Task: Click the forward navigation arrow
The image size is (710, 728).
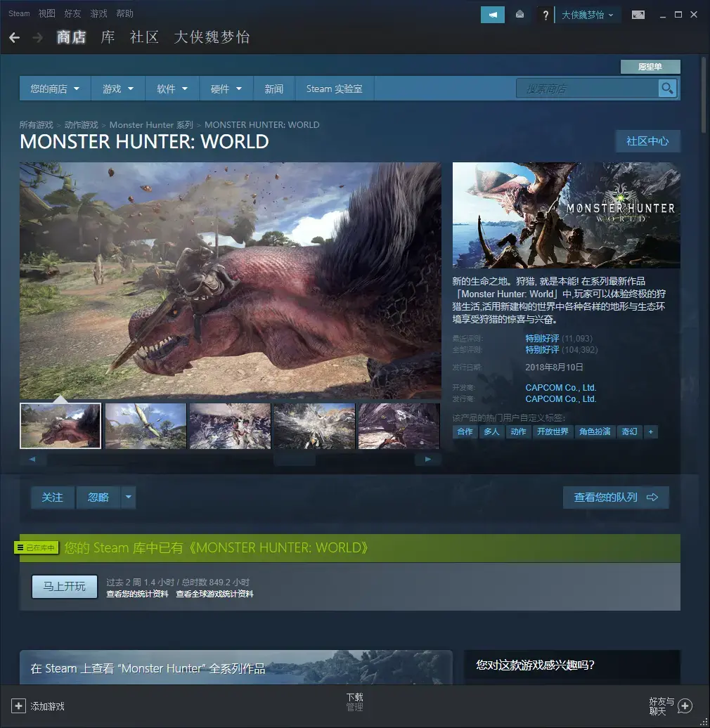Action: (38, 38)
